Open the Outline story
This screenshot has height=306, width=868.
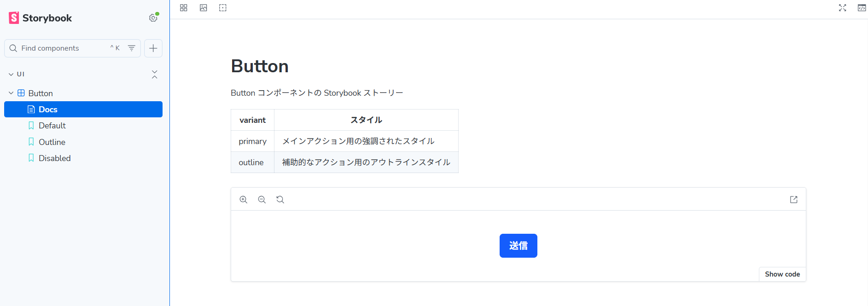tap(52, 142)
